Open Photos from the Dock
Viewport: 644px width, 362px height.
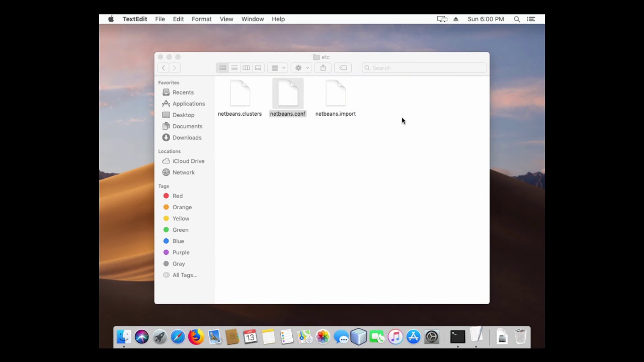pos(323,337)
